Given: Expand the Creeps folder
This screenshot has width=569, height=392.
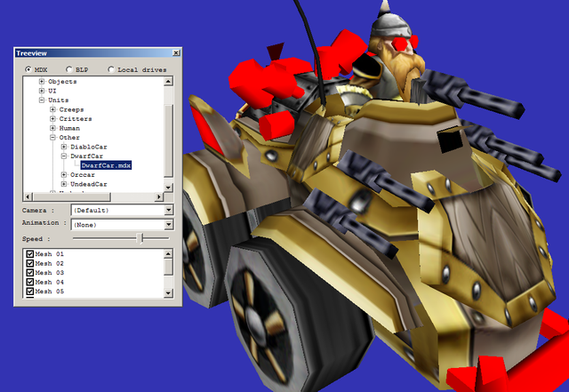Looking at the screenshot, I should tap(53, 109).
